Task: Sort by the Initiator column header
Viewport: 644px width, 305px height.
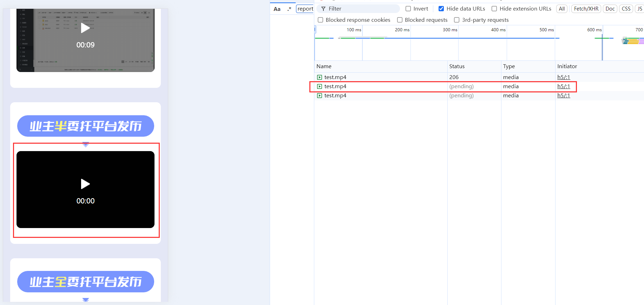Action: tap(599, 66)
